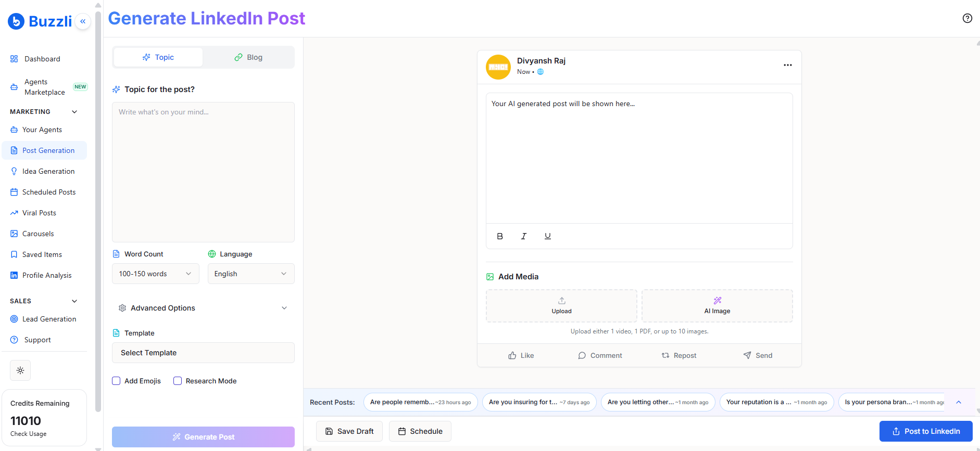
Task: Upload media via the Upload box
Action: pyautogui.click(x=561, y=306)
